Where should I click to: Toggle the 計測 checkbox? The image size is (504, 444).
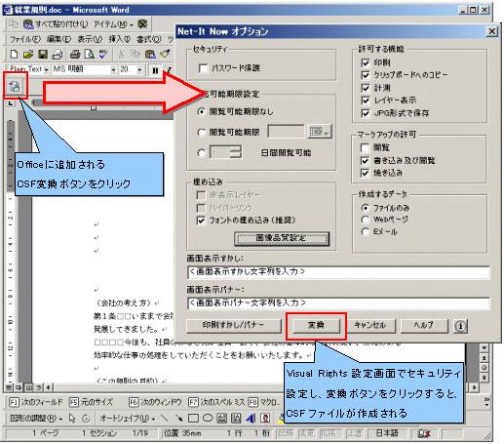366,88
